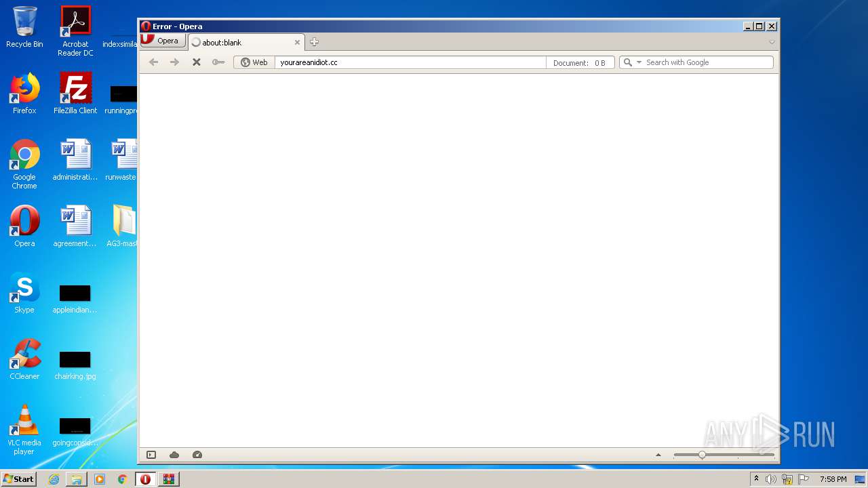Screen dimensions: 868x488
Task: Switch to Opera taskbar button
Action: click(145, 479)
